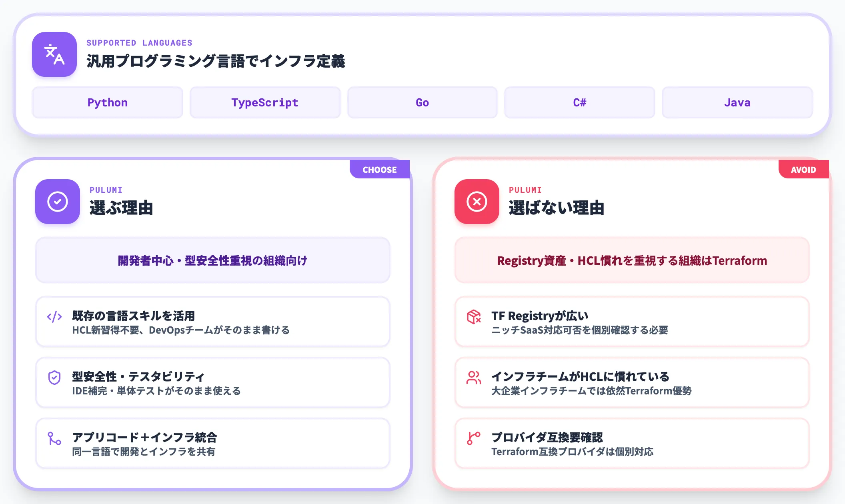Click the purple checkmark circle icon

pyautogui.click(x=58, y=202)
